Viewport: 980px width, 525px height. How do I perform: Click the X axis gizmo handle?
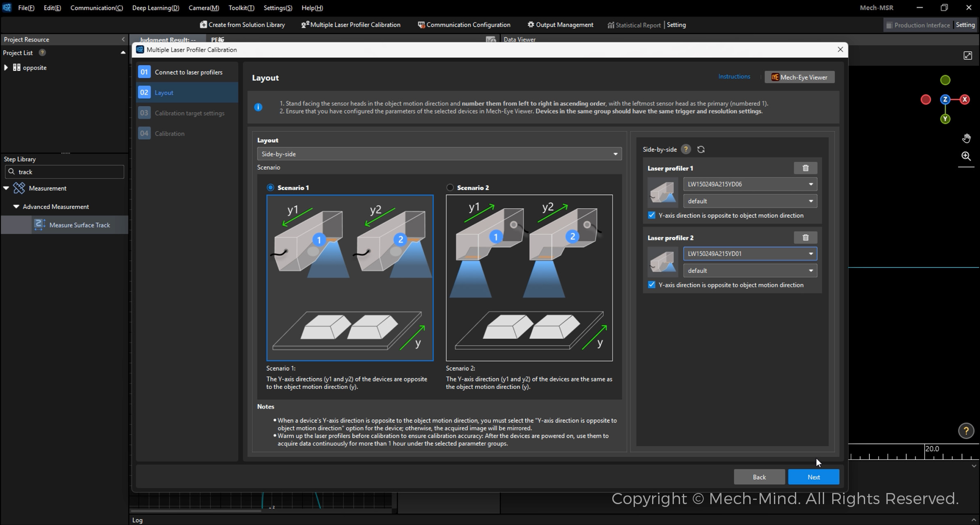click(x=965, y=99)
